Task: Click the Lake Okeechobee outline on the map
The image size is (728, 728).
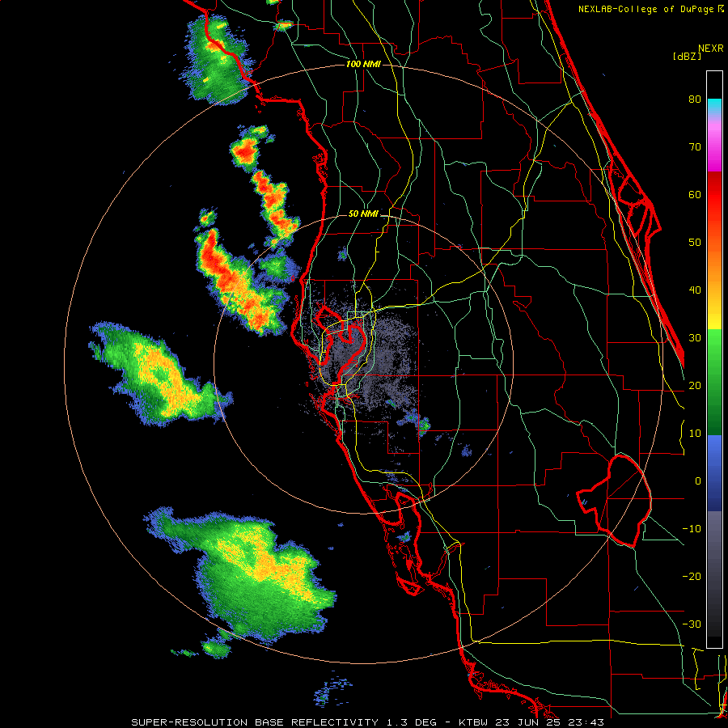Action: pos(614,501)
